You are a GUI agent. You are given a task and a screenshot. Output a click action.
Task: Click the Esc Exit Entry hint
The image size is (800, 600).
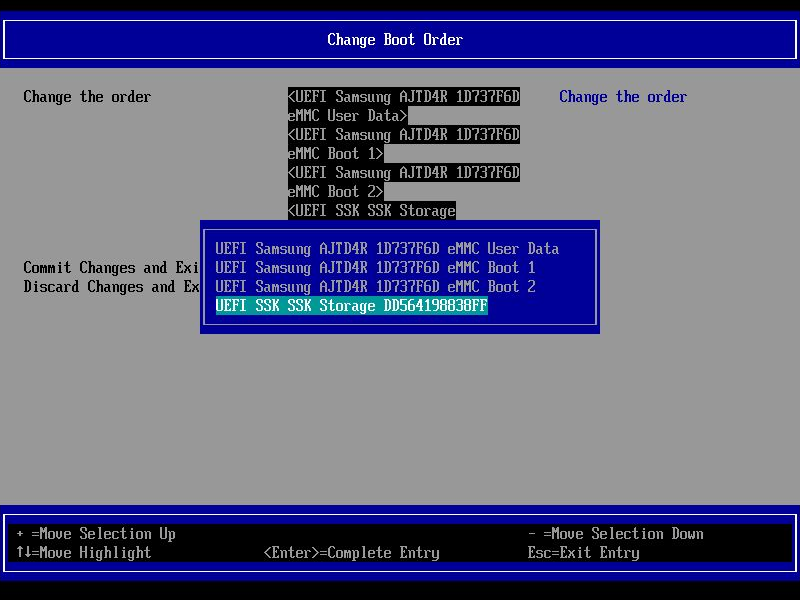coord(584,552)
